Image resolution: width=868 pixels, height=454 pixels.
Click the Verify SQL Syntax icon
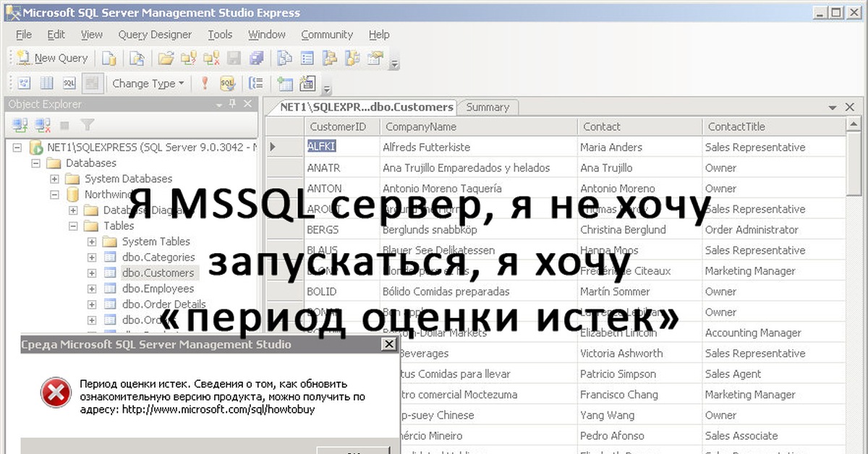[227, 83]
